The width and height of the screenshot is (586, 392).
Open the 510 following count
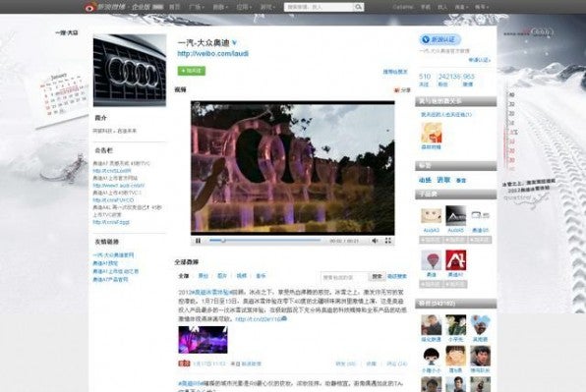[425, 77]
